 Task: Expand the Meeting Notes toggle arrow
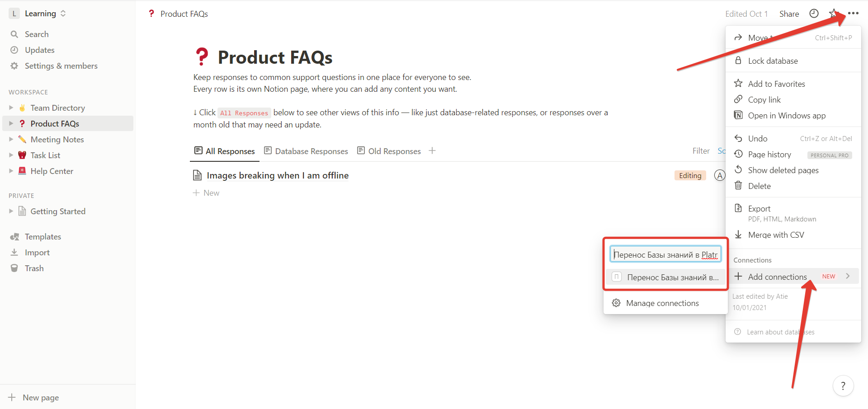11,140
